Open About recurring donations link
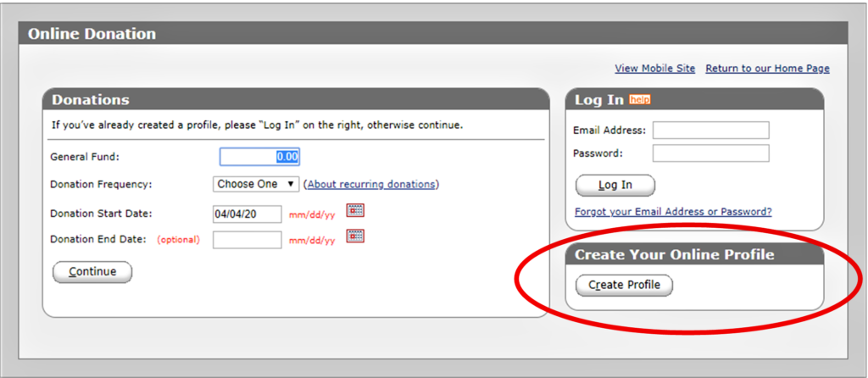This screenshot has height=378, width=868. (x=371, y=184)
